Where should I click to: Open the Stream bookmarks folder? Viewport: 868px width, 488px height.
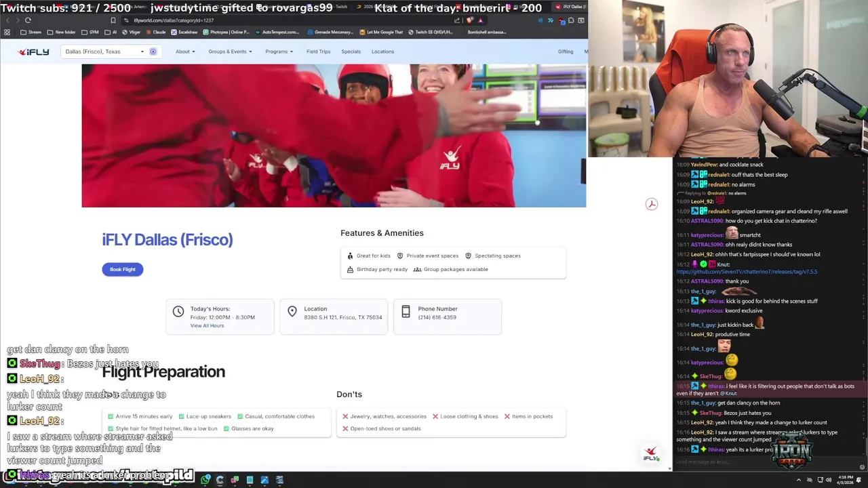(31, 32)
